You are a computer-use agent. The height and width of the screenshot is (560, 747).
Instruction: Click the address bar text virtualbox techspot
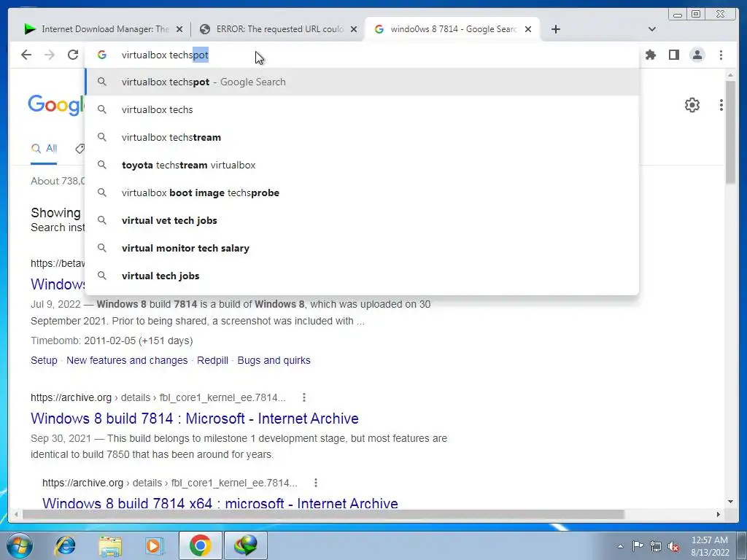165,55
